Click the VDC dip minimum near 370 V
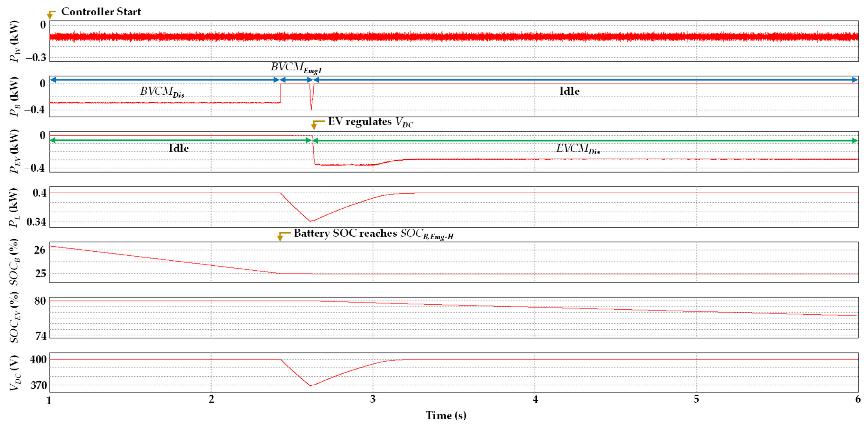 click(x=311, y=385)
